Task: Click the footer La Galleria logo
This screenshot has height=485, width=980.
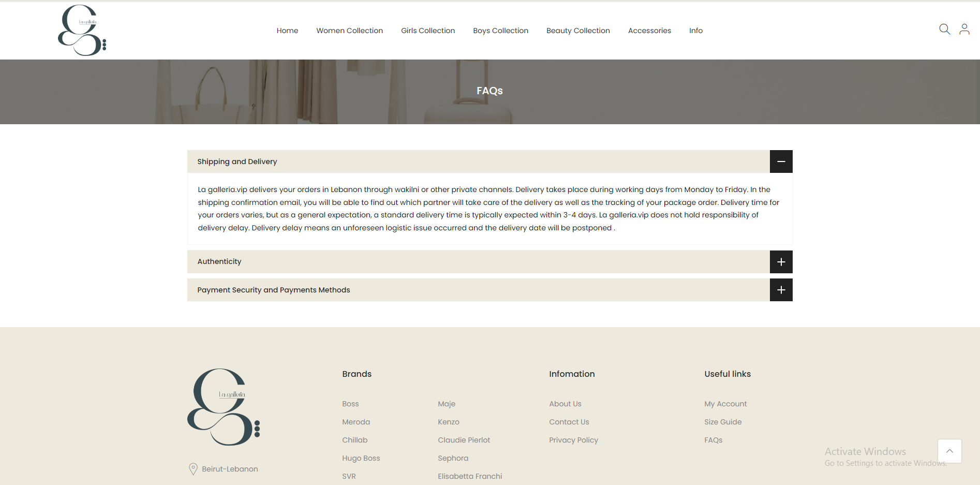Action: (224, 407)
